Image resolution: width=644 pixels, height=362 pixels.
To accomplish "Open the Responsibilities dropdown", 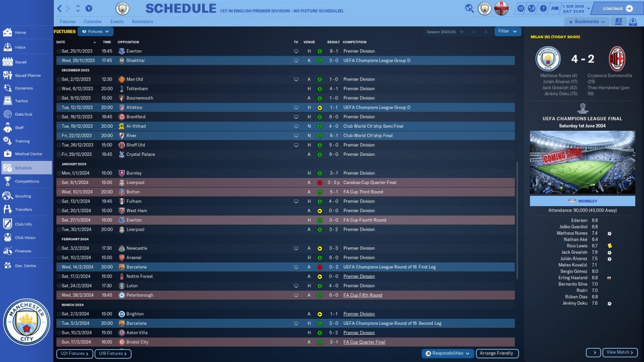I will coord(448,353).
